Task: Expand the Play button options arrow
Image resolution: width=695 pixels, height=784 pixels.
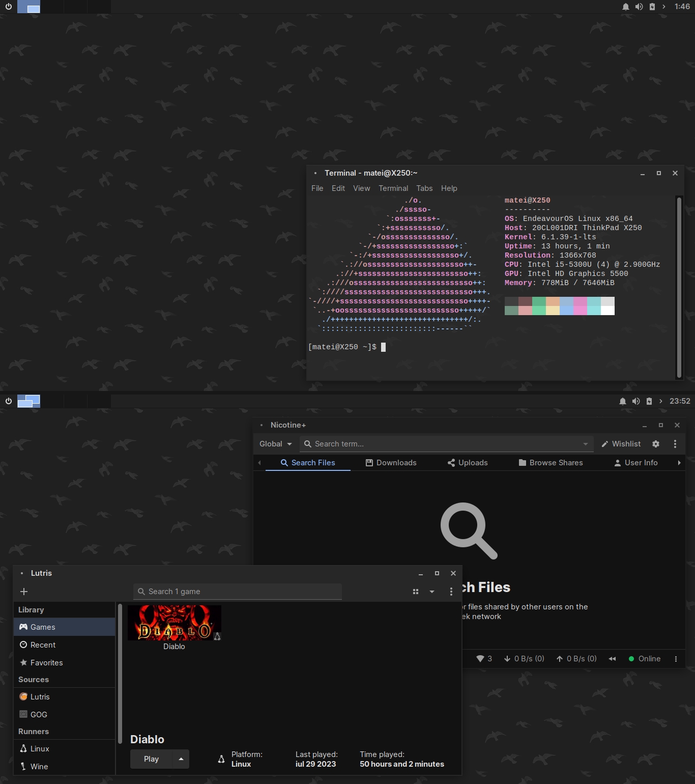Action: 181,759
